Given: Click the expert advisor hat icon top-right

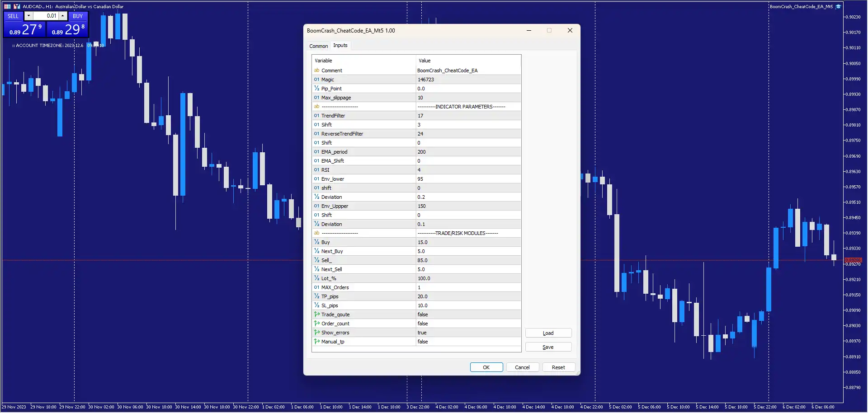Looking at the screenshot, I should pos(838,6).
